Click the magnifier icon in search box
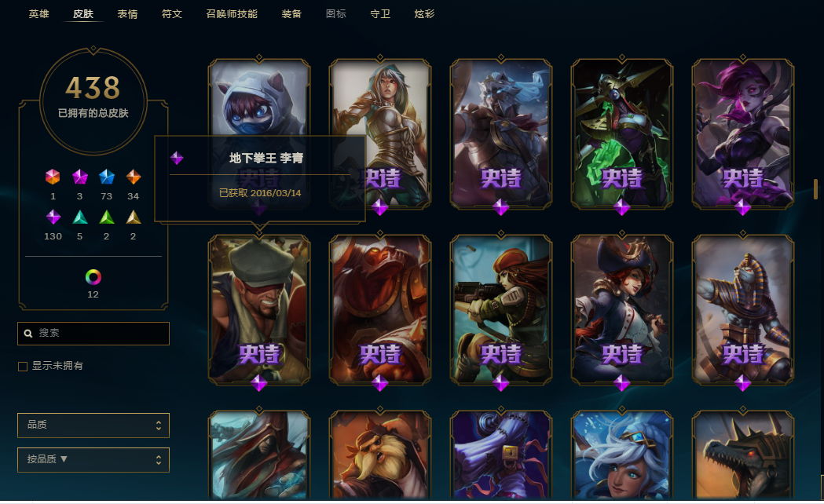 [x=28, y=334]
